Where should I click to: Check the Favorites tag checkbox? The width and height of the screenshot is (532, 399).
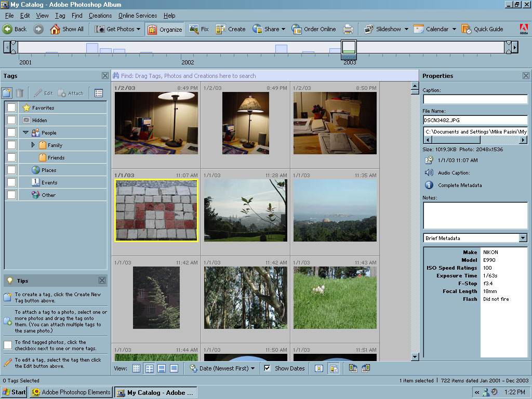(11, 108)
